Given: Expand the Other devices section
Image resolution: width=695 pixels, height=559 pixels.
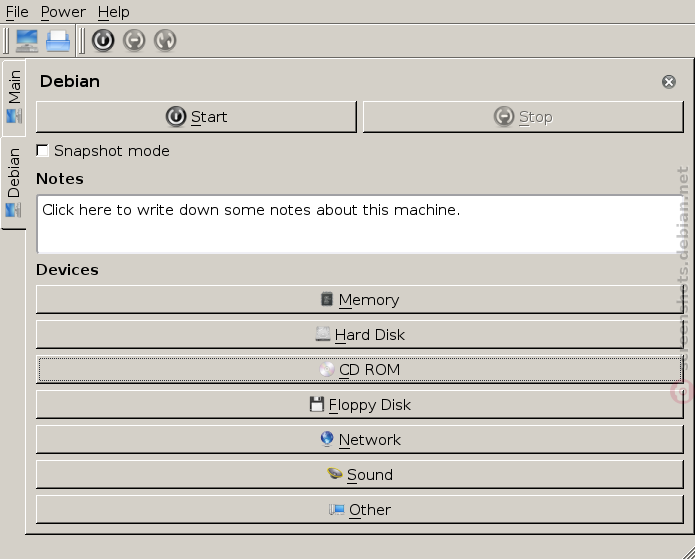Looking at the screenshot, I should 360,510.
